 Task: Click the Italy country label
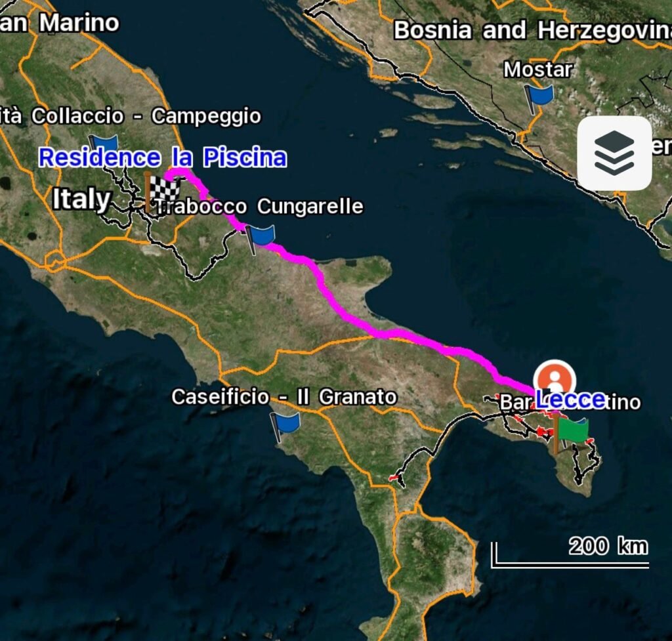click(x=81, y=199)
